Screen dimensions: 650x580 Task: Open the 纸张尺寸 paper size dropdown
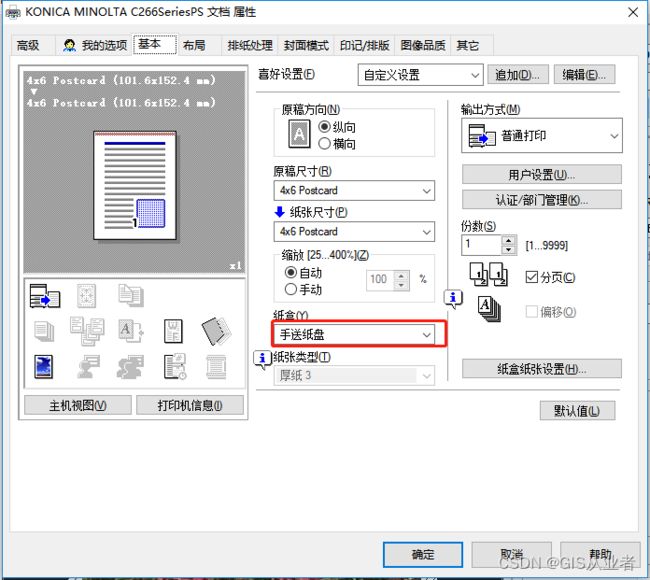[x=354, y=231]
